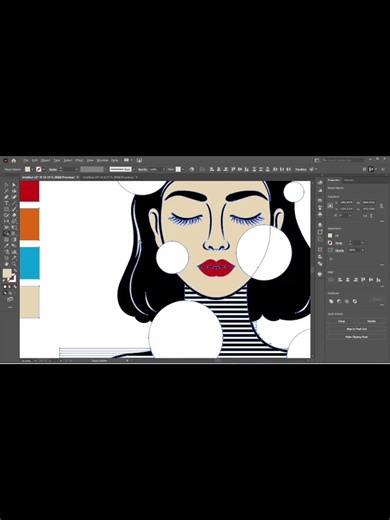Open the Effect menu
The width and height of the screenshot is (390, 520).
point(79,160)
